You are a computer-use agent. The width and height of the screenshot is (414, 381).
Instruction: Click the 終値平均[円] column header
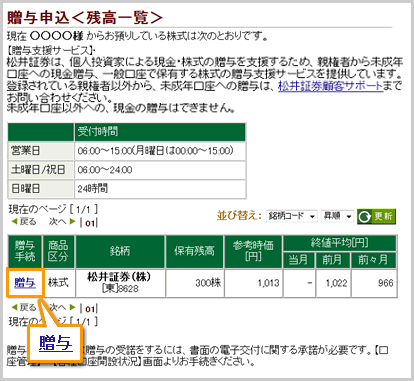[340, 243]
